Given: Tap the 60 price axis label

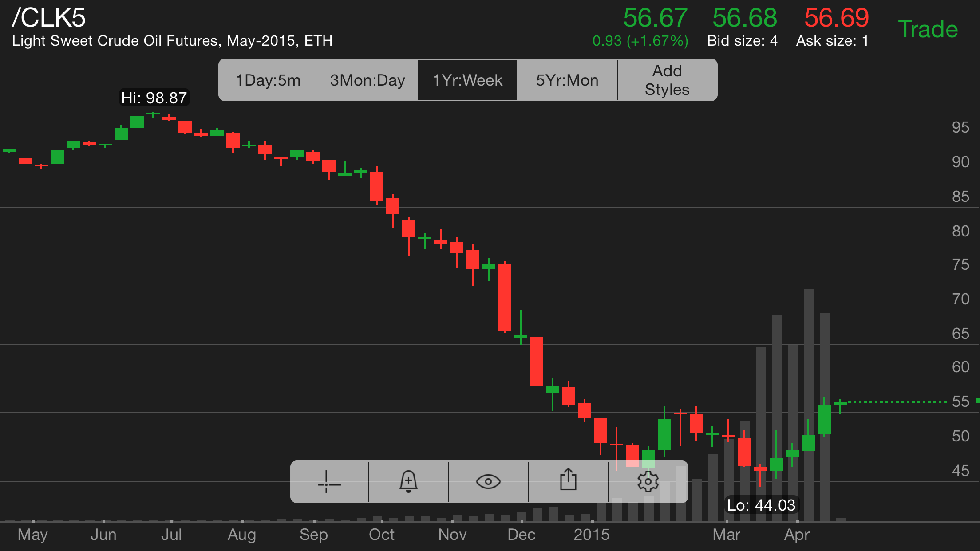Looking at the screenshot, I should coord(960,367).
